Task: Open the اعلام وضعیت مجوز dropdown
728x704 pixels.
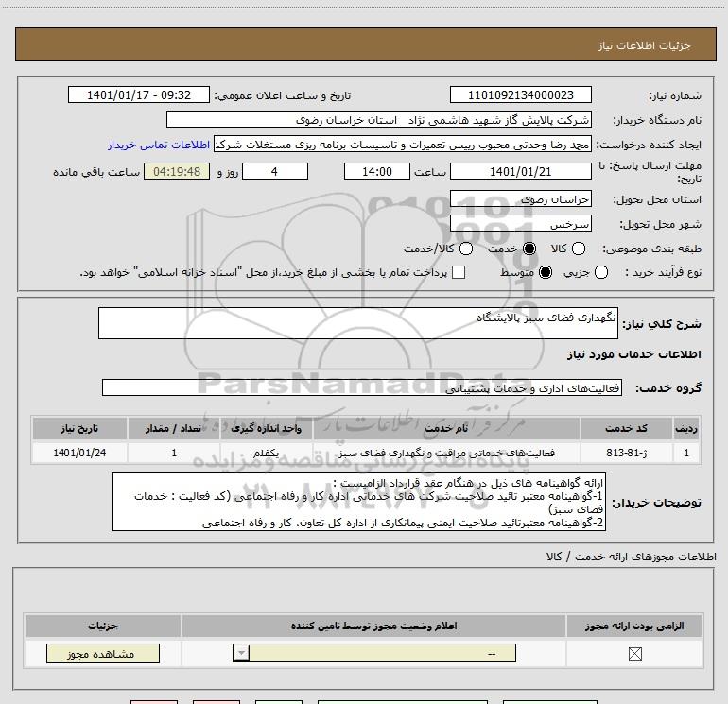Action: pyautogui.click(x=374, y=653)
